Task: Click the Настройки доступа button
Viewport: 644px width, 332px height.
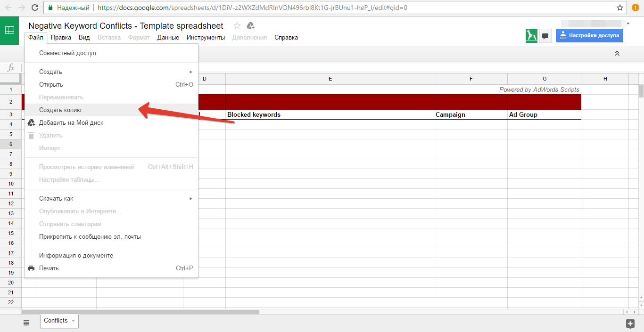Action: [x=589, y=35]
